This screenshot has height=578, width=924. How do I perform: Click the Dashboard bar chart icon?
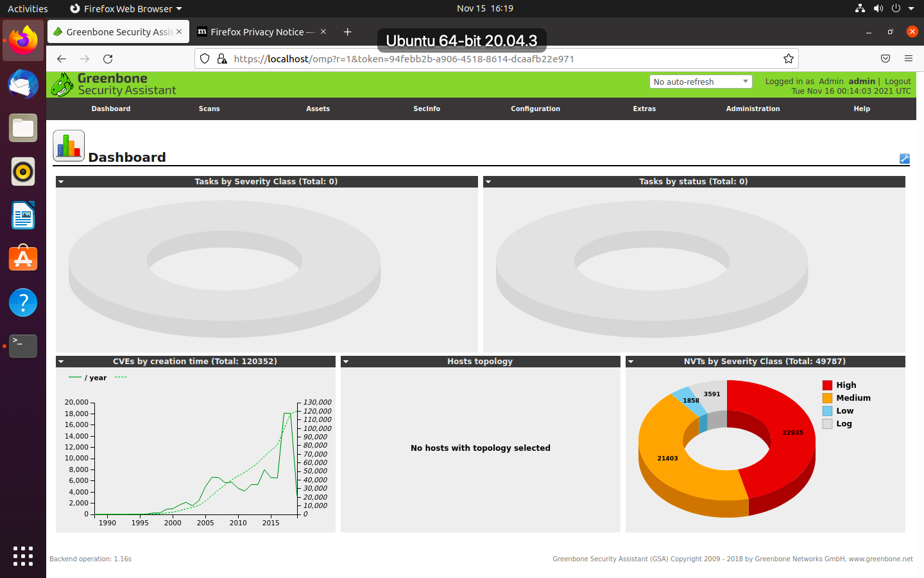pyautogui.click(x=69, y=146)
